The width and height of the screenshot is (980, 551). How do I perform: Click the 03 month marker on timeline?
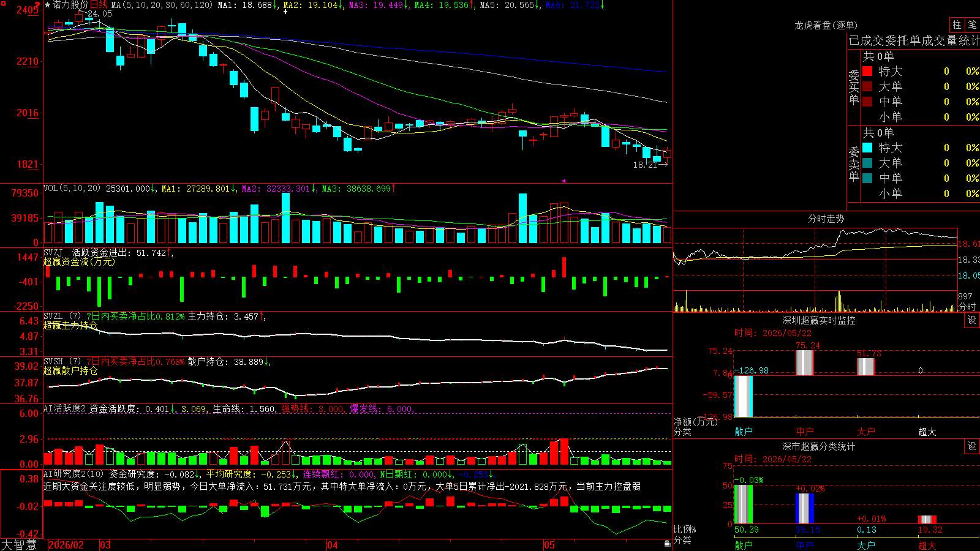(x=105, y=545)
